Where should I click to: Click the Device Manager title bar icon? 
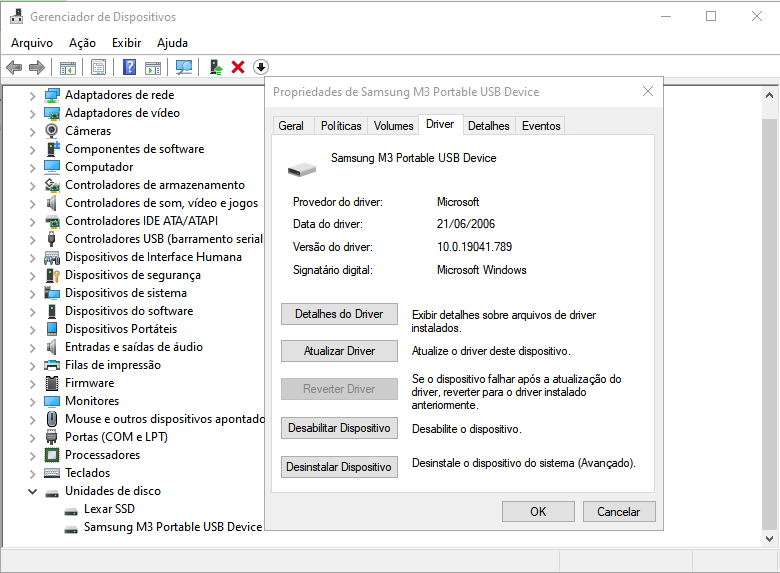16,16
